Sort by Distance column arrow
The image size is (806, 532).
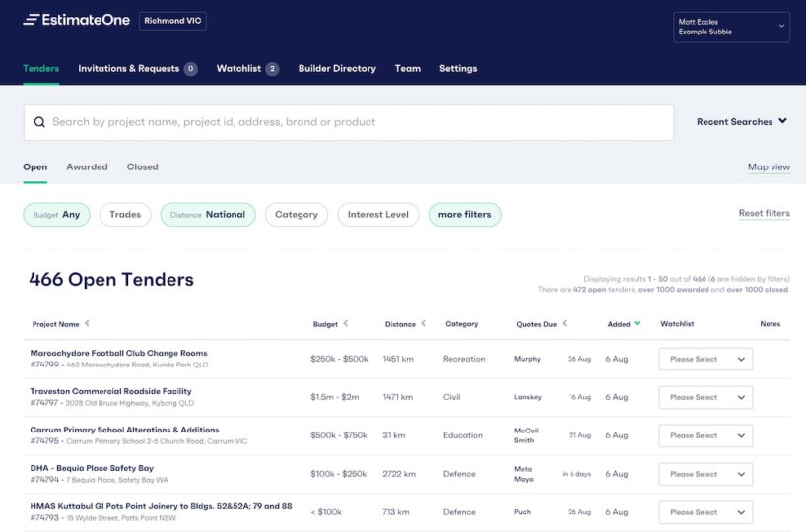(424, 323)
